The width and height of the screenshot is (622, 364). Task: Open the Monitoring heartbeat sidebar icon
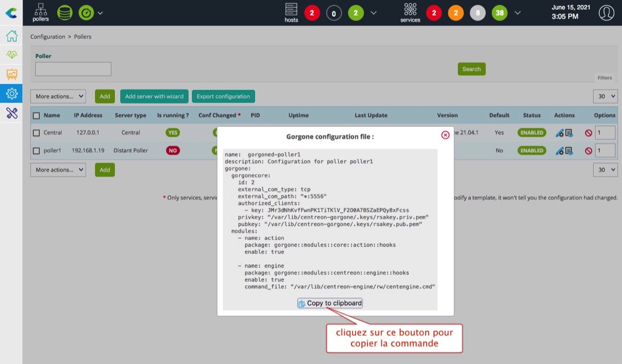[11, 55]
